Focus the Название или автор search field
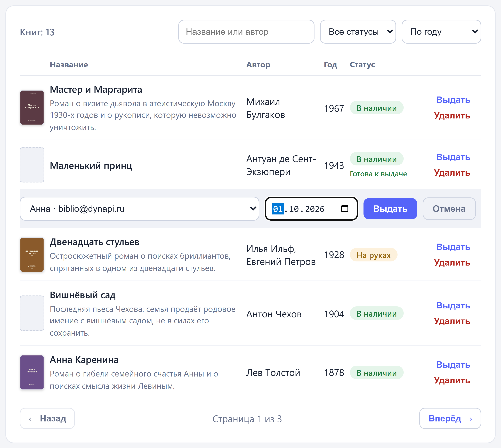Image resolution: width=501 pixels, height=448 pixels. pos(246,32)
